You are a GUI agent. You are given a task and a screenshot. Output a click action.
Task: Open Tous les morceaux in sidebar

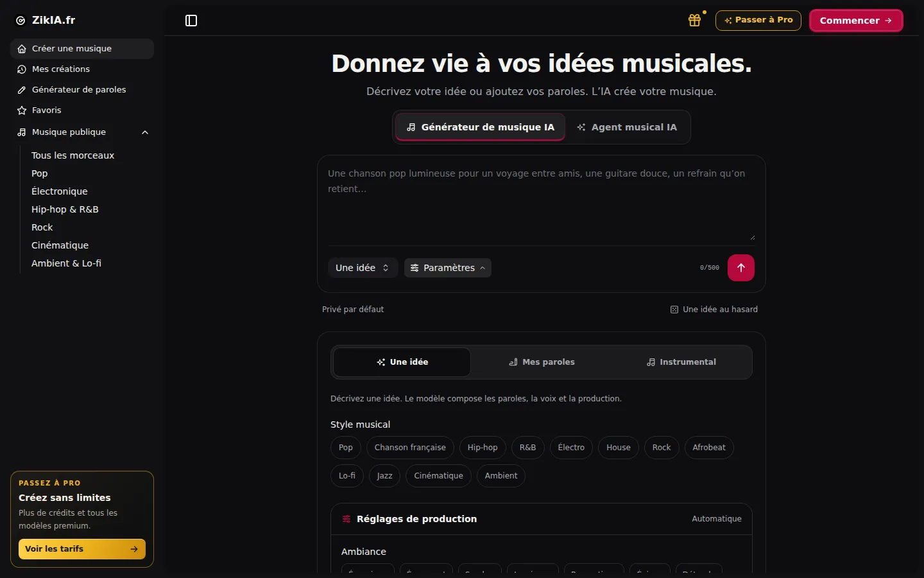point(73,155)
